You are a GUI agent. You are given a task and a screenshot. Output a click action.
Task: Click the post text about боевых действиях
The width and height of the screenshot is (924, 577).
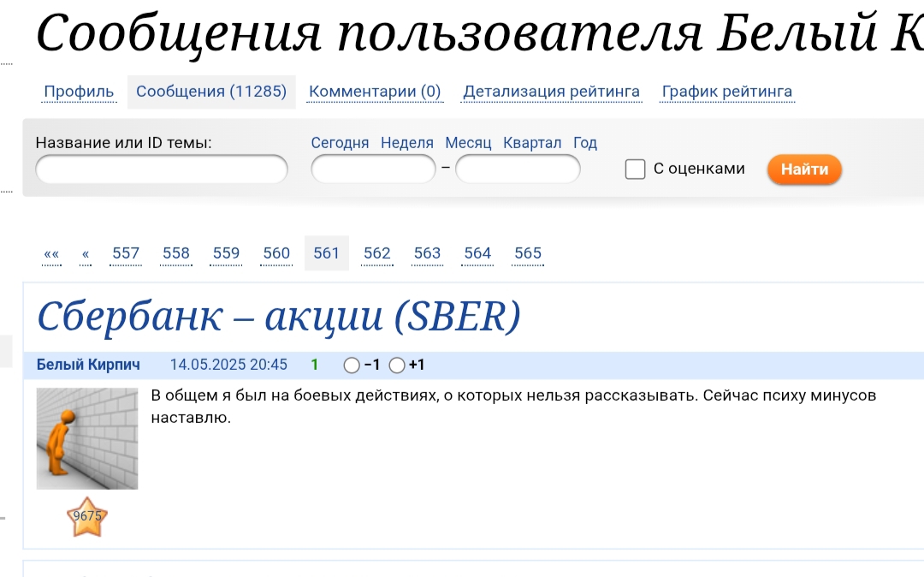coord(513,406)
